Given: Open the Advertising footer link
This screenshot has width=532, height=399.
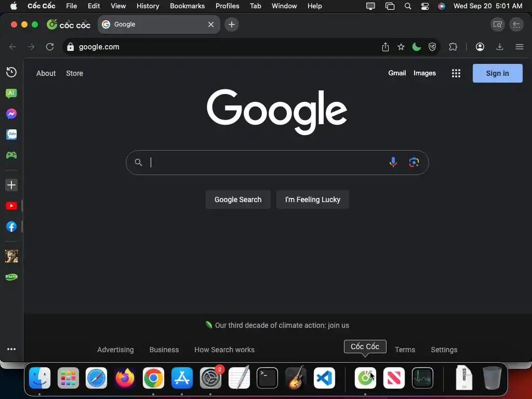Looking at the screenshot, I should click(115, 350).
